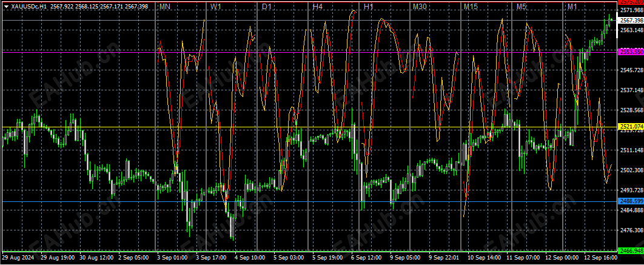Select the M30 timeframe label
Screen dimensions: 644x265
click(420, 7)
